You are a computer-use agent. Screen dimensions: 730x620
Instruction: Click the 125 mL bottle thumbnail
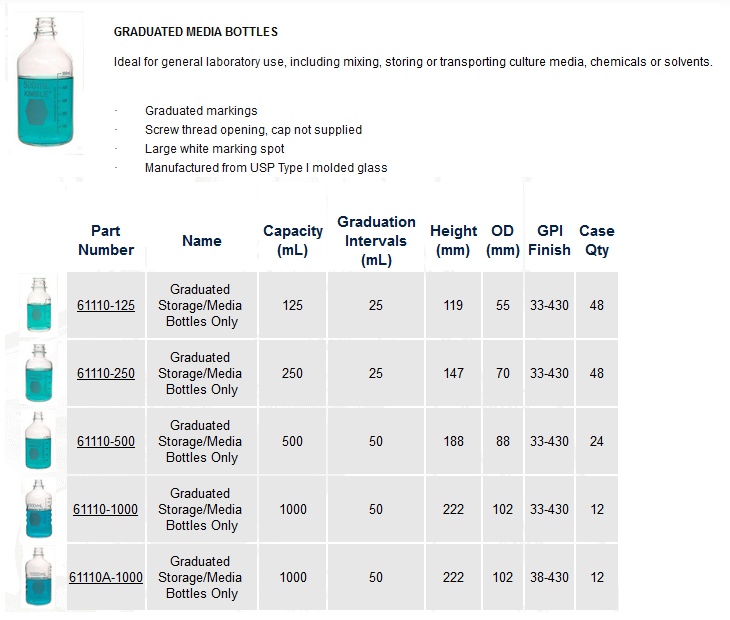coord(39,305)
